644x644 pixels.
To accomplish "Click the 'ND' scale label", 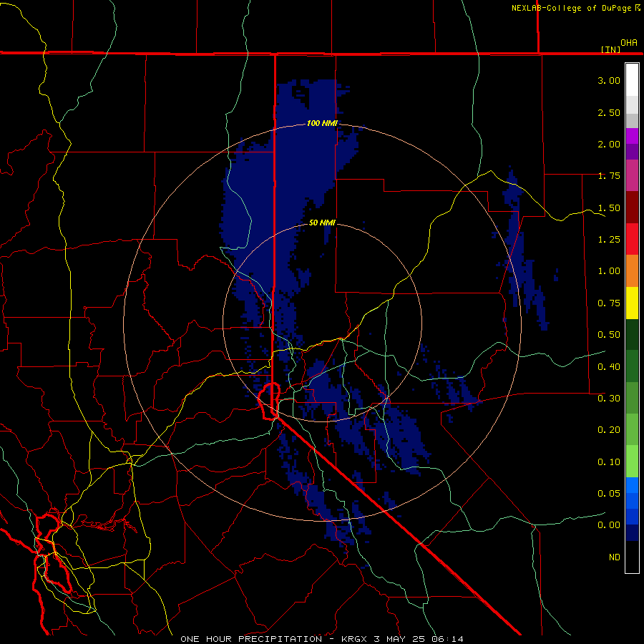I will click(x=615, y=557).
